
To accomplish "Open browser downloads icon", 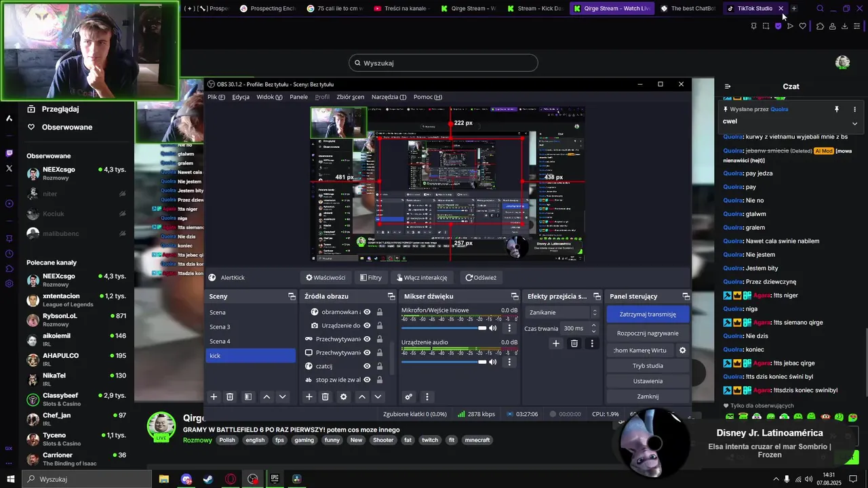I will coord(844,26).
